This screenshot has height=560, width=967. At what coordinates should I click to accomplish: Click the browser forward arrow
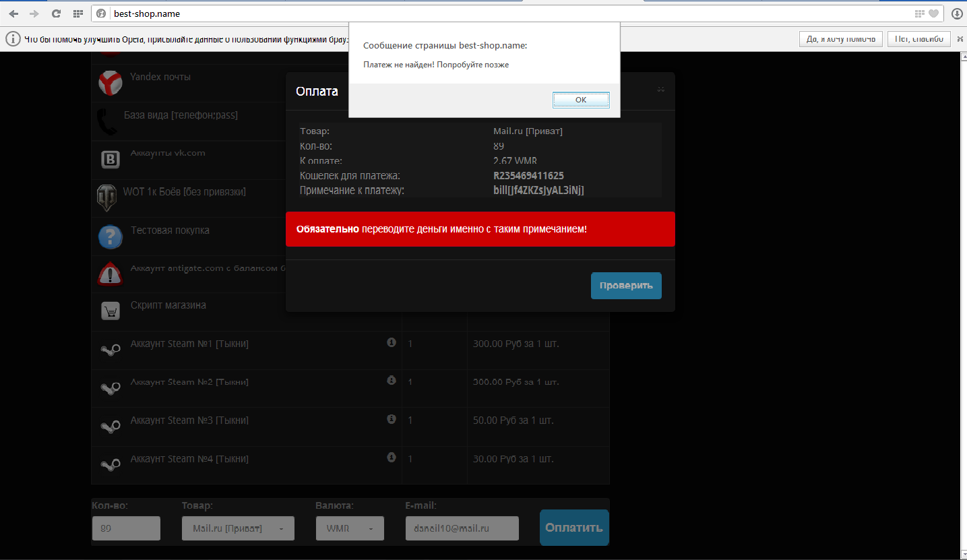[x=34, y=13]
